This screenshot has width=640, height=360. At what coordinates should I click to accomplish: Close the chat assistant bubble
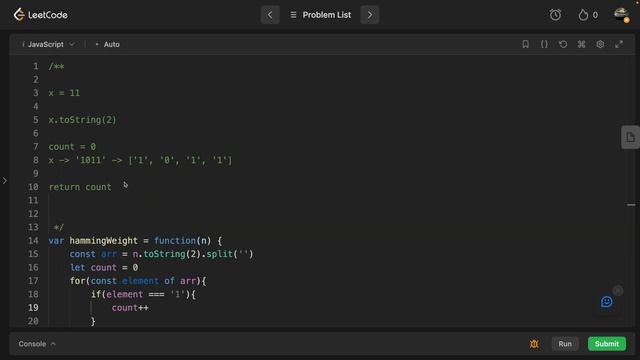(x=618, y=290)
